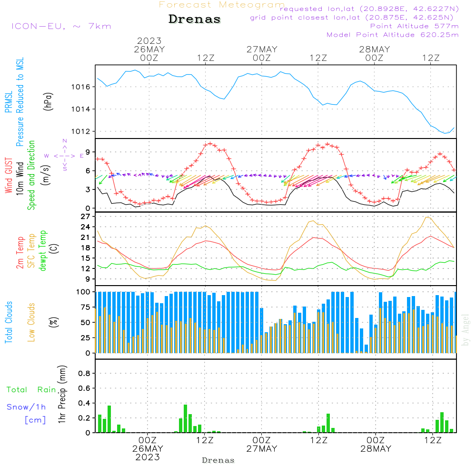Click the requested lon,lat coordinates text
The width and height of the screenshot is (476, 476).
[x=369, y=9]
